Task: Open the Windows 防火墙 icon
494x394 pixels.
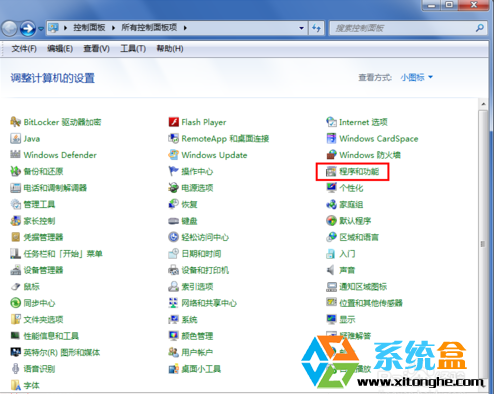Action: tap(331, 155)
